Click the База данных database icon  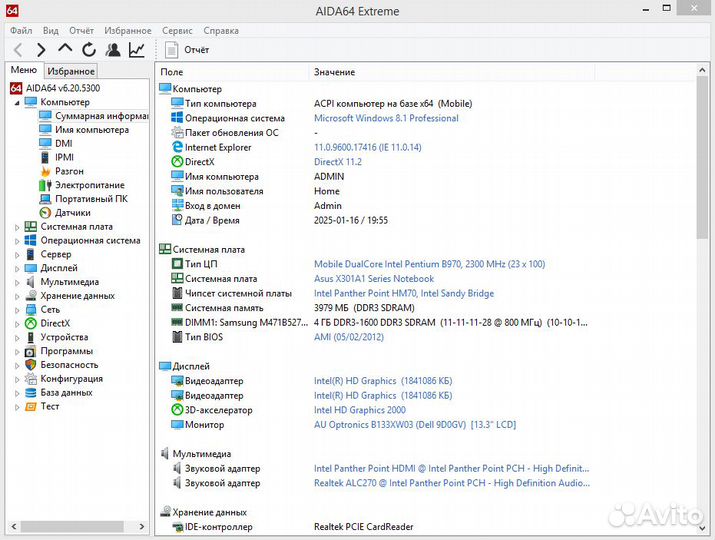tap(31, 392)
